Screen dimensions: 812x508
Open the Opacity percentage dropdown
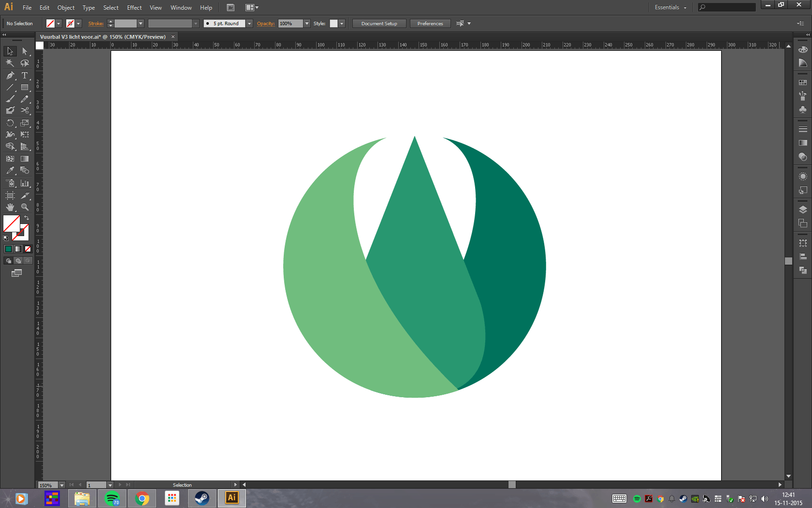click(x=307, y=24)
